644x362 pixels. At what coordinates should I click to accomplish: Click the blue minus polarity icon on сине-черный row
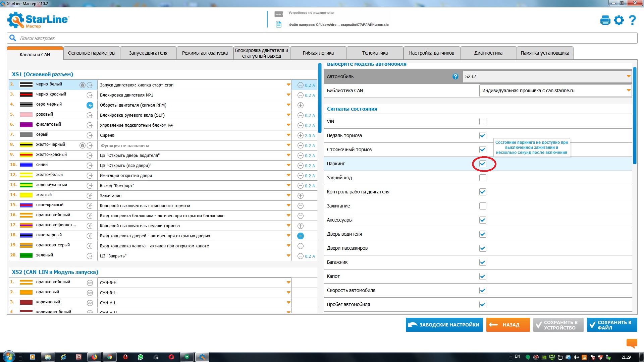click(x=301, y=236)
